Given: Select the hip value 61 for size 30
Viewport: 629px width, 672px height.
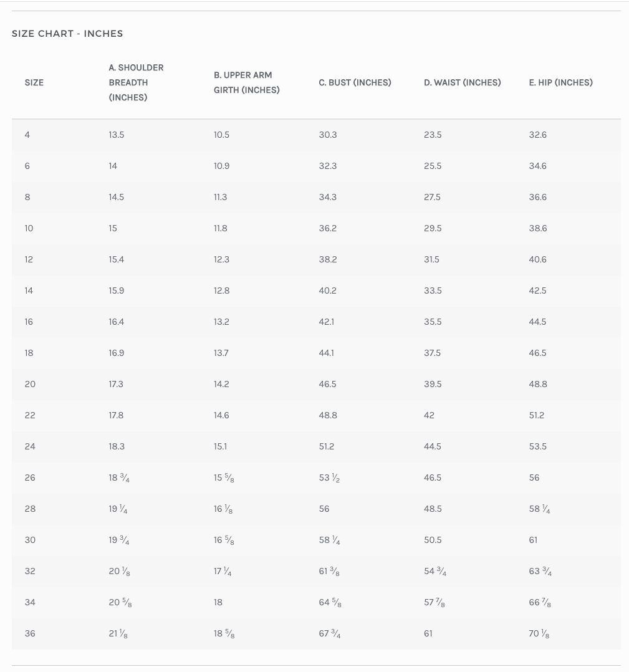Looking at the screenshot, I should pos(533,540).
